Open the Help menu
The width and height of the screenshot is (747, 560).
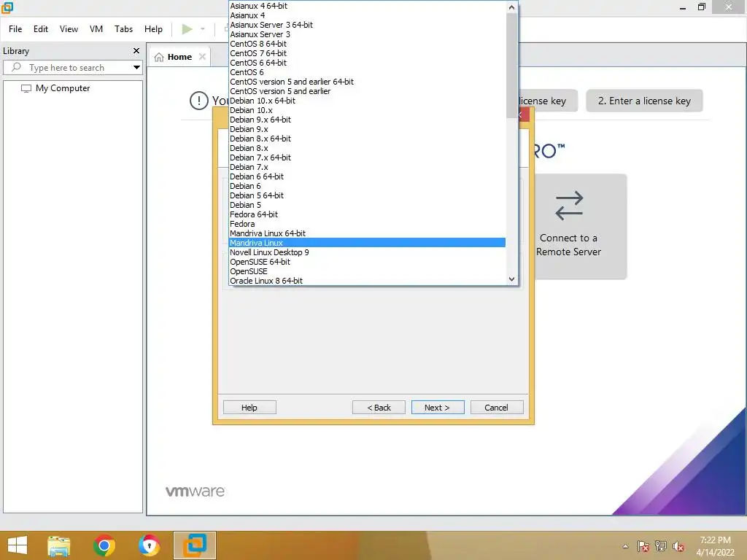pos(153,29)
